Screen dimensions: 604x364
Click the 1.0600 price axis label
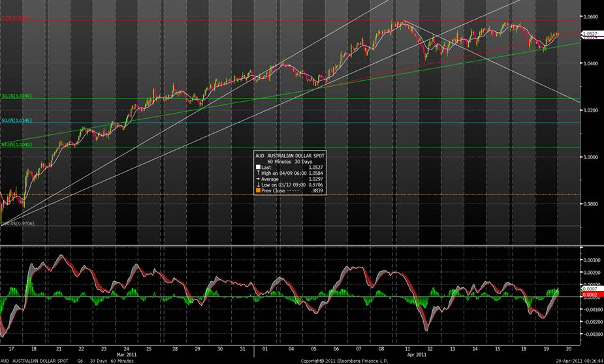pos(591,16)
